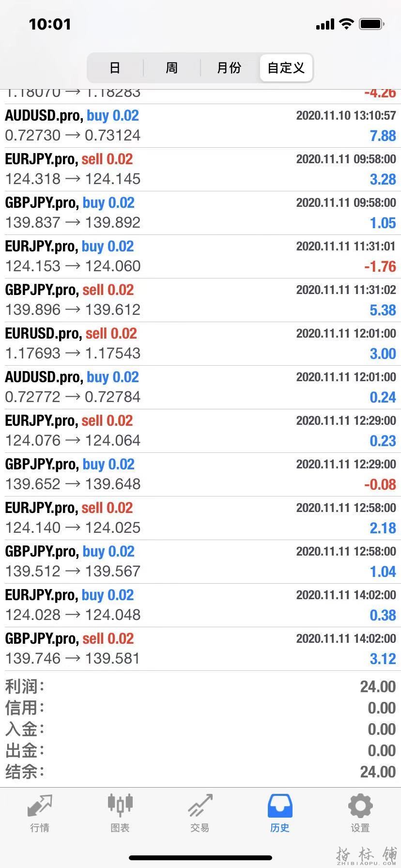Tap EURUSD.pro sell trade with 3.00 profit
Image resolution: width=401 pixels, height=868 pixels.
tap(200, 344)
